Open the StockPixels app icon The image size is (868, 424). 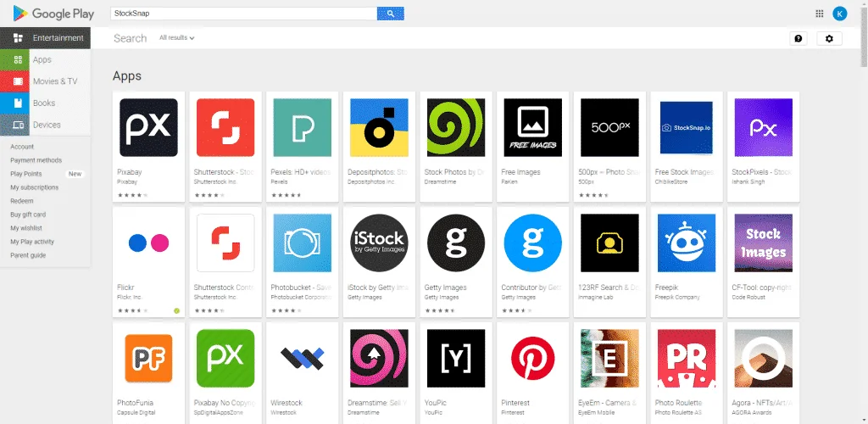(x=764, y=127)
